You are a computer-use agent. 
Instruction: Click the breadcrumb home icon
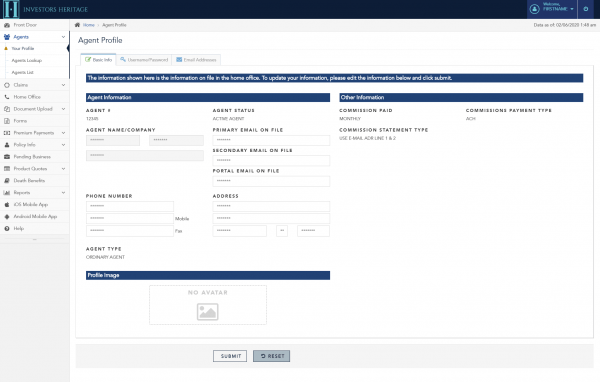[77, 25]
